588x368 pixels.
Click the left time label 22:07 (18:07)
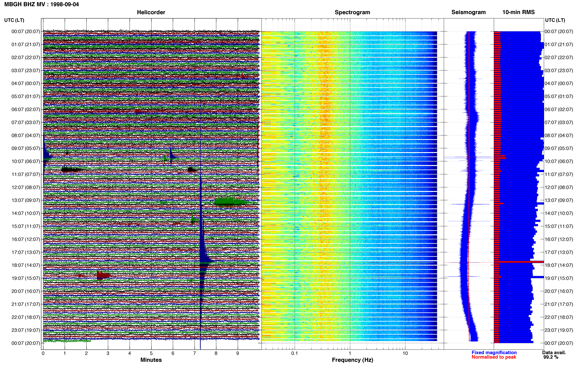26,317
